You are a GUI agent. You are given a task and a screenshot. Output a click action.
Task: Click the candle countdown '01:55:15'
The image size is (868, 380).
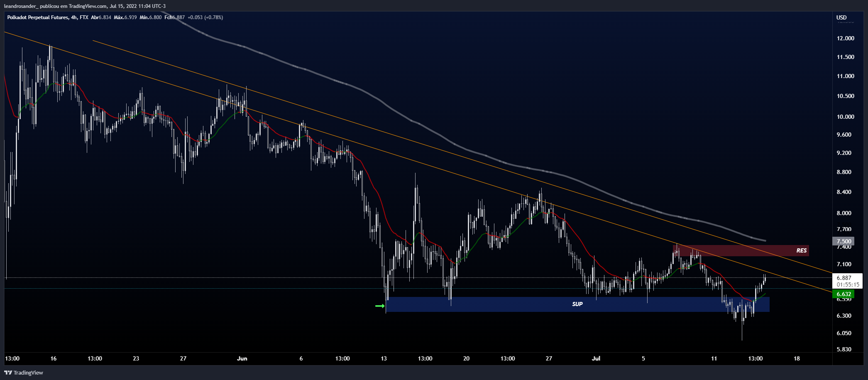click(848, 284)
